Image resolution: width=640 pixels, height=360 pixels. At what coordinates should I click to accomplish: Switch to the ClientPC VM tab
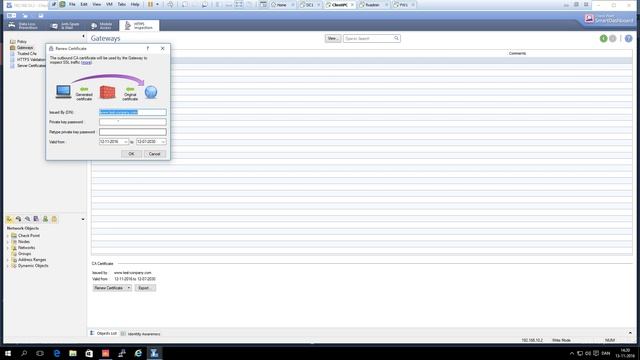(340, 5)
